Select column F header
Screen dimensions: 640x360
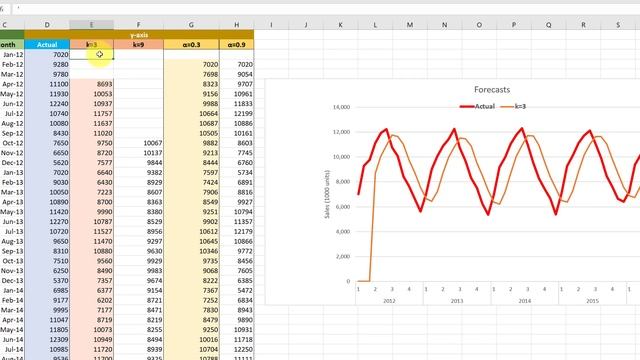coord(138,25)
